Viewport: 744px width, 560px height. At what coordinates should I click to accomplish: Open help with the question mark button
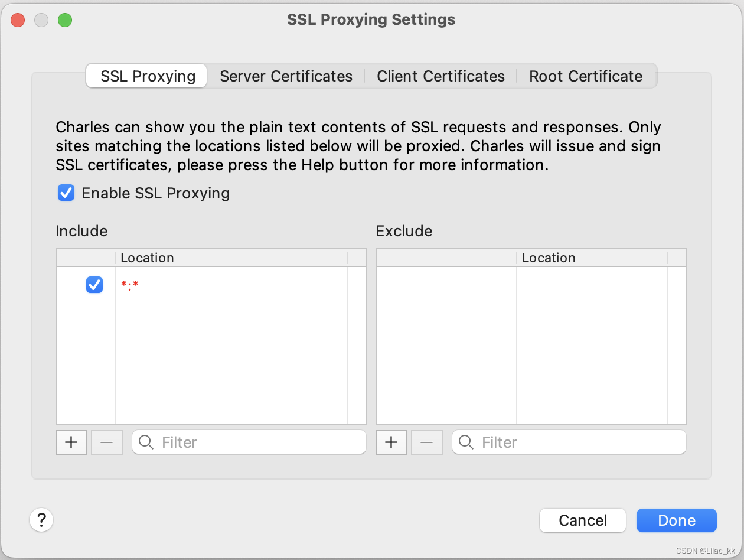click(x=41, y=520)
